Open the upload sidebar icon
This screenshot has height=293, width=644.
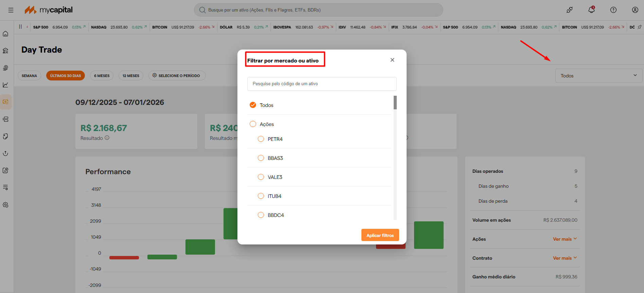pos(5,153)
